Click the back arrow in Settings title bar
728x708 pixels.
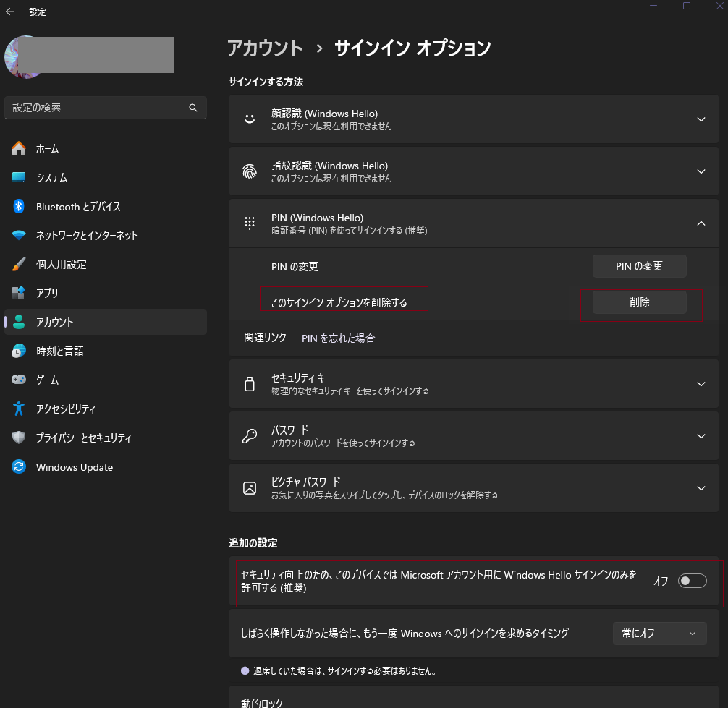[10, 12]
